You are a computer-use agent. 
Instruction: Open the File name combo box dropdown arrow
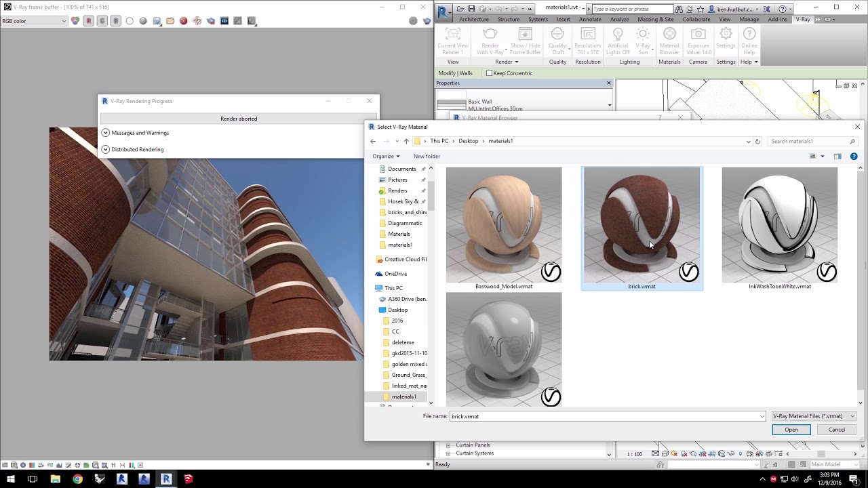pyautogui.click(x=762, y=416)
